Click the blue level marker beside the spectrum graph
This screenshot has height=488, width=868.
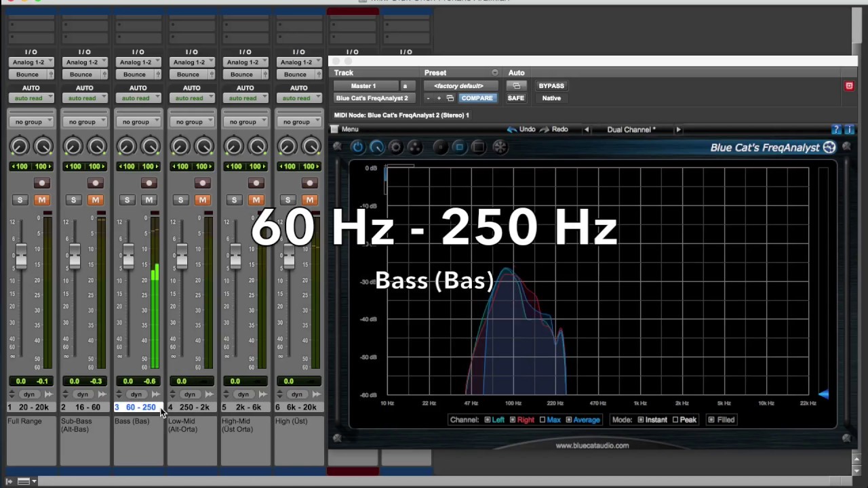click(823, 394)
